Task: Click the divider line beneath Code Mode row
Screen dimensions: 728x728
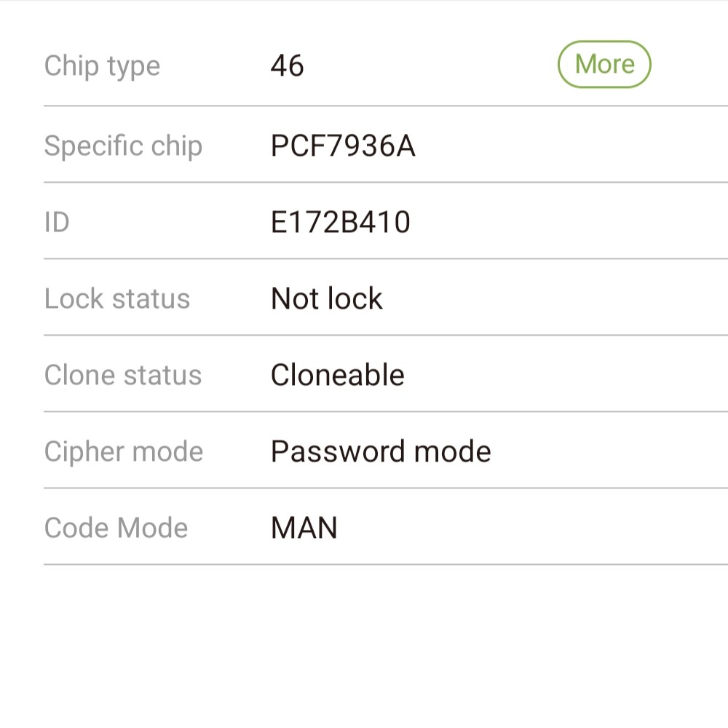Action: pyautogui.click(x=386, y=564)
